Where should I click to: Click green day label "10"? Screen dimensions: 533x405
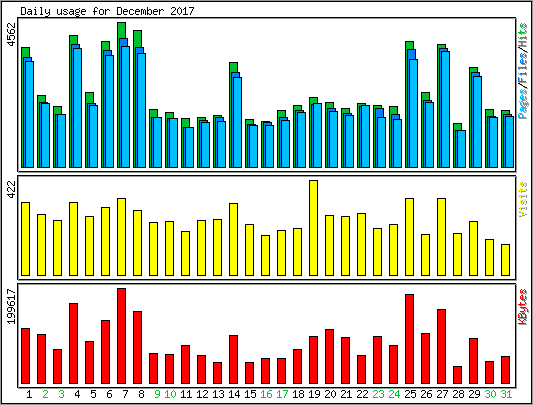[x=170, y=394]
